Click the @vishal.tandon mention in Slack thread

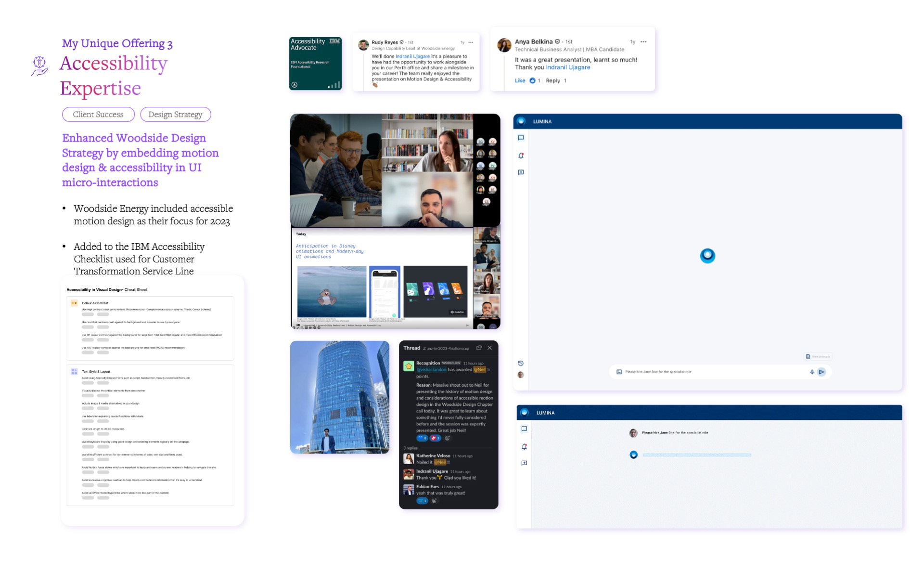pyautogui.click(x=431, y=370)
